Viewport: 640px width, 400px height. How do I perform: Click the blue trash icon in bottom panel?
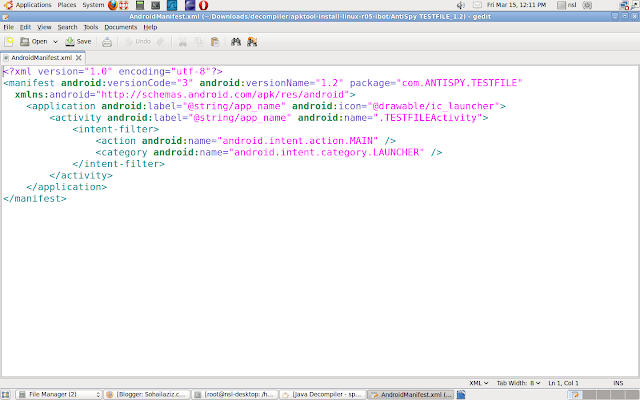[x=461, y=394]
